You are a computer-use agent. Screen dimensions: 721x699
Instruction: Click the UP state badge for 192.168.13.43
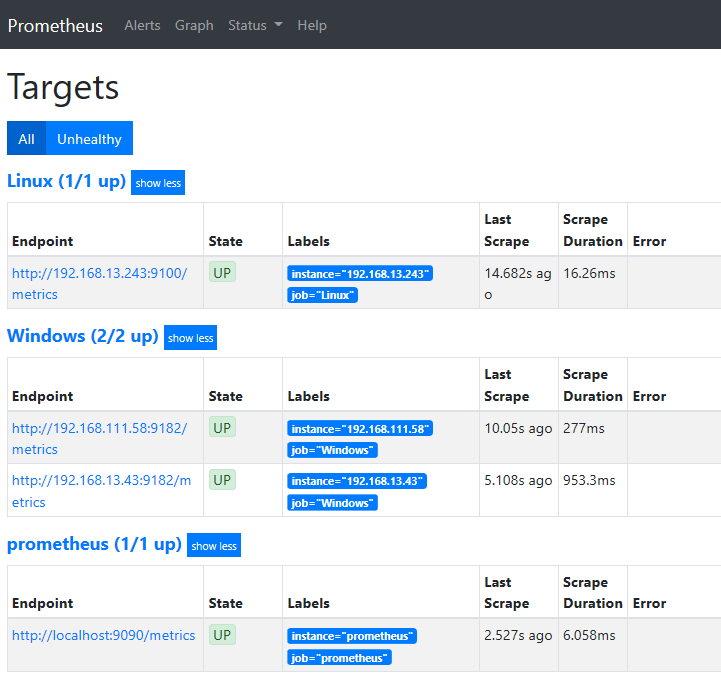click(x=222, y=480)
